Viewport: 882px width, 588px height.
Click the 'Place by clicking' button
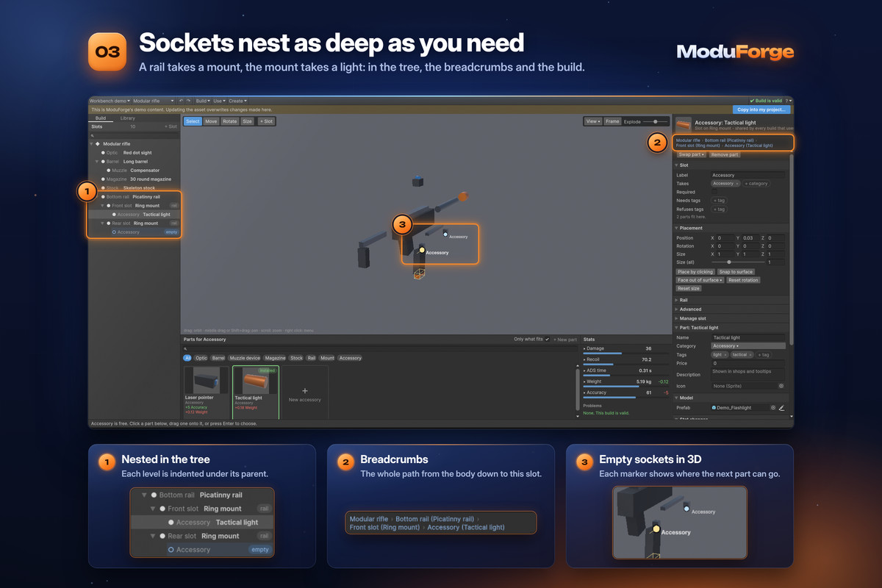coord(695,272)
